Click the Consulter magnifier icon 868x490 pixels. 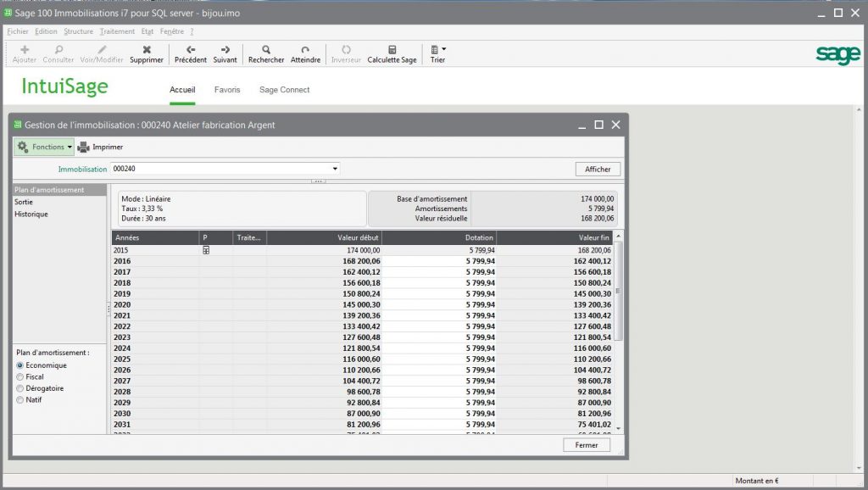click(58, 50)
